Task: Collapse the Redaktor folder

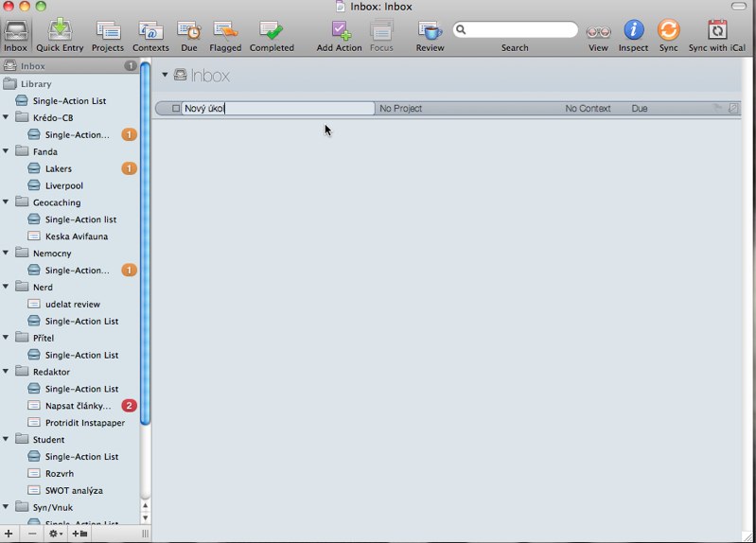Action: coord(6,372)
